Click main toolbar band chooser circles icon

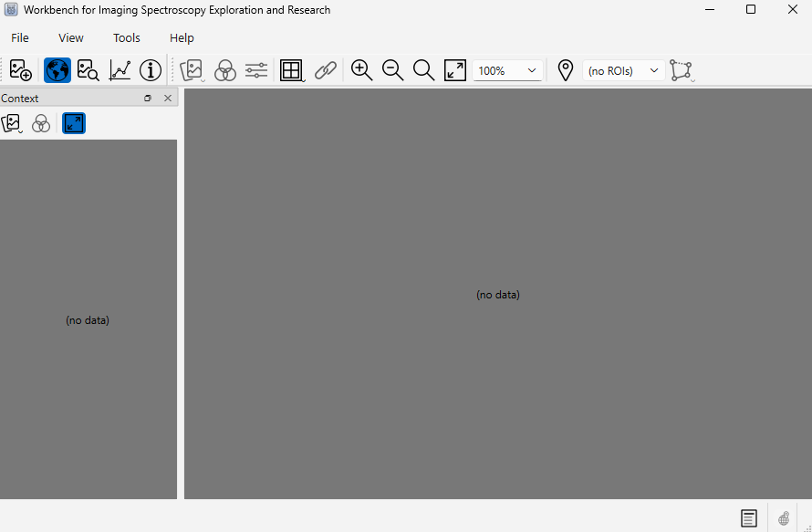coord(225,70)
